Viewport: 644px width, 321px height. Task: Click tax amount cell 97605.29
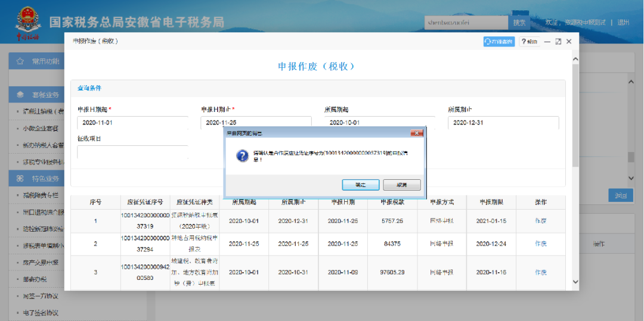pyautogui.click(x=392, y=272)
